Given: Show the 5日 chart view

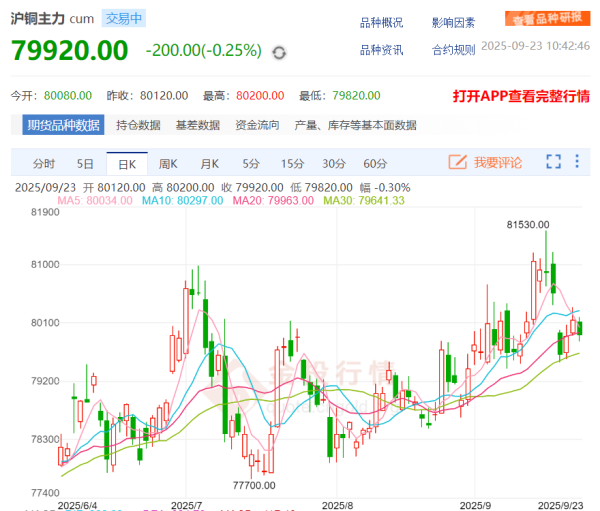Looking at the screenshot, I should 85,163.
